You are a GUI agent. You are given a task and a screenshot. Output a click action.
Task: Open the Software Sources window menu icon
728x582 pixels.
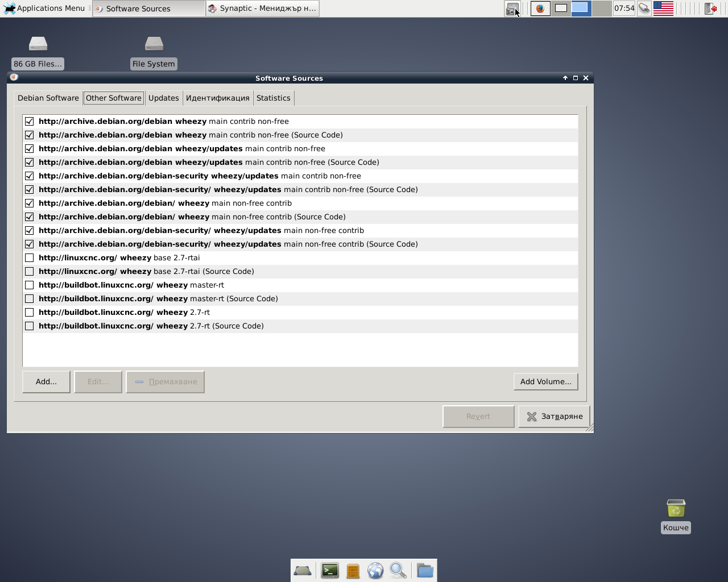click(14, 78)
